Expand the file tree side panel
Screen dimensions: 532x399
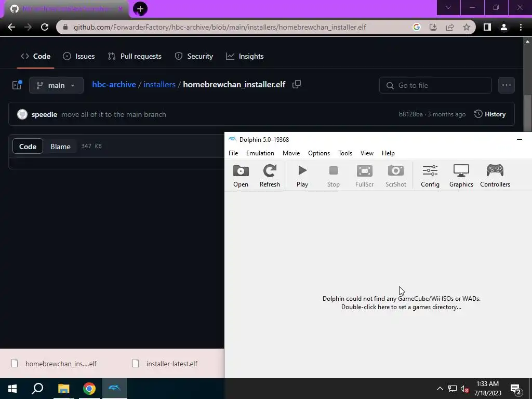[17, 85]
